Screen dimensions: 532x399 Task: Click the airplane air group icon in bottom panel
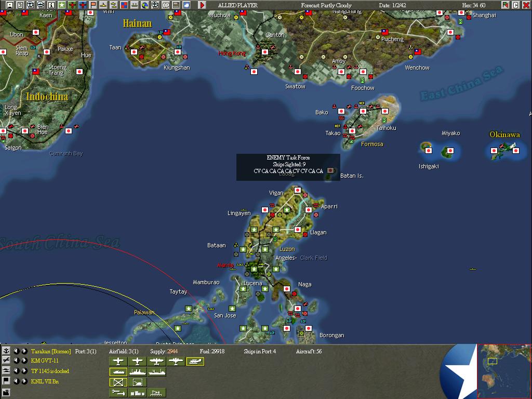(x=6, y=361)
